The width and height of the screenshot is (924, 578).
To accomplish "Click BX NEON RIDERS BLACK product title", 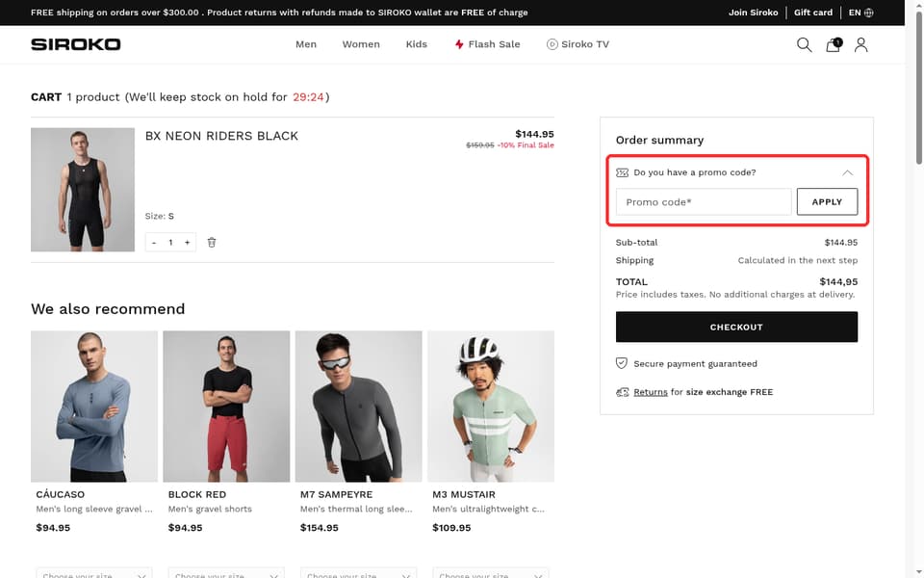I will [x=221, y=136].
